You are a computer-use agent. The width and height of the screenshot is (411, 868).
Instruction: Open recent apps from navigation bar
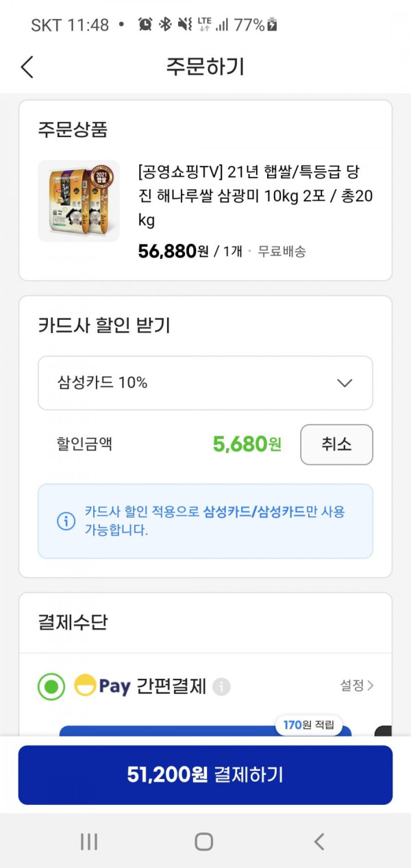89,842
